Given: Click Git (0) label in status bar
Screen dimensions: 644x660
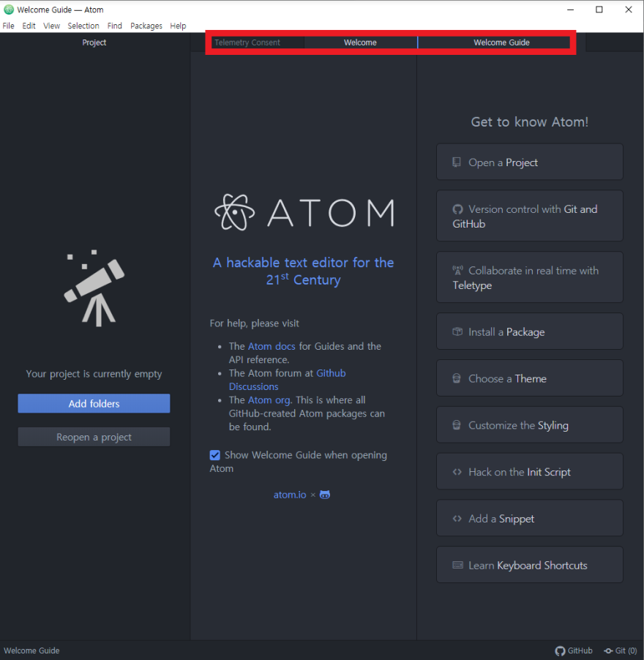Looking at the screenshot, I should coord(626,650).
